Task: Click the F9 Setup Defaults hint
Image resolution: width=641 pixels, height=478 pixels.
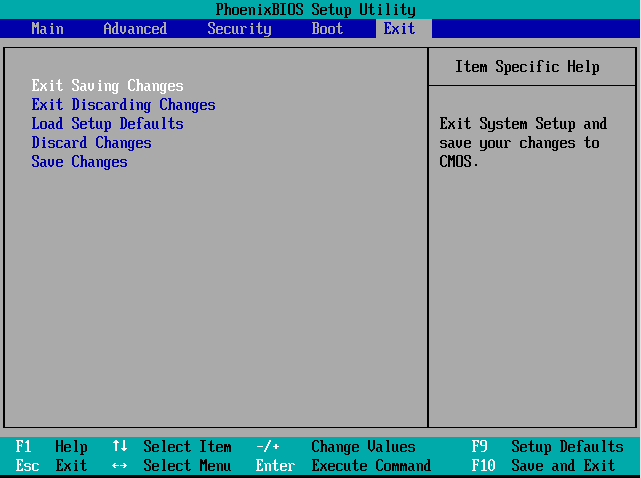Action: click(547, 447)
